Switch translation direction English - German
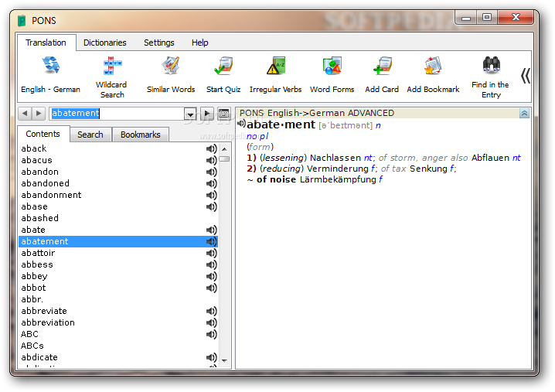The width and height of the screenshot is (555, 392). (50, 75)
